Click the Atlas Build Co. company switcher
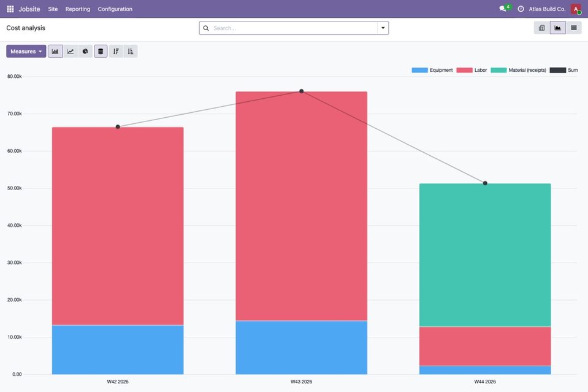588x392 pixels. [547, 9]
